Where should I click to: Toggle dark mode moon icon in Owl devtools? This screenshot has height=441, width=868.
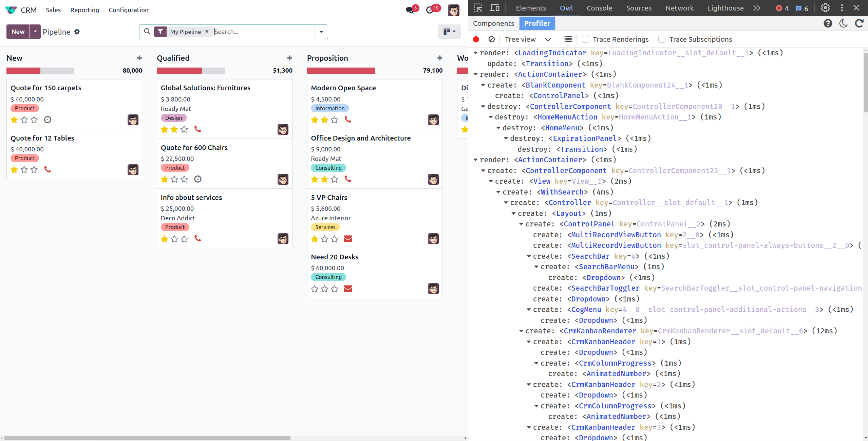[x=844, y=23]
